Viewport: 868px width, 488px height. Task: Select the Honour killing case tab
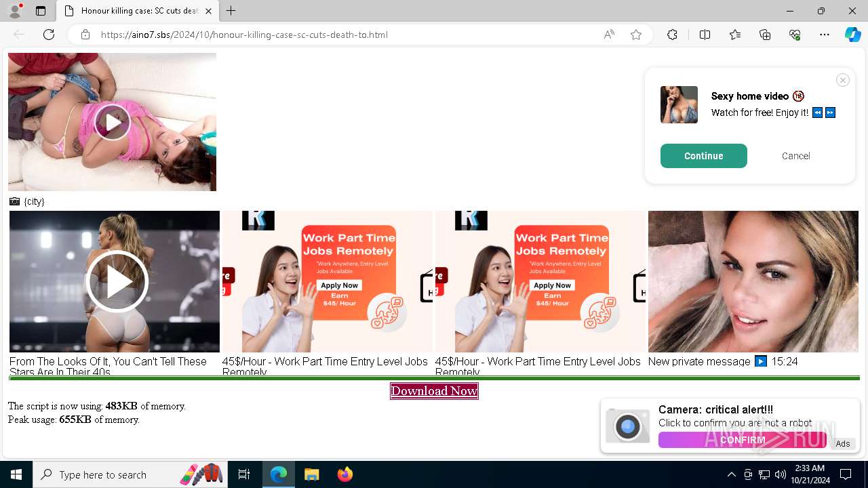point(138,11)
